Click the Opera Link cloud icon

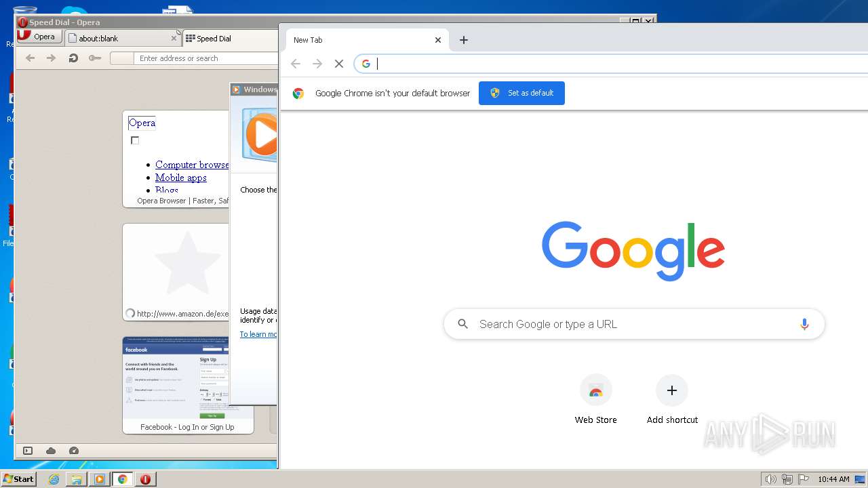pos(51,451)
